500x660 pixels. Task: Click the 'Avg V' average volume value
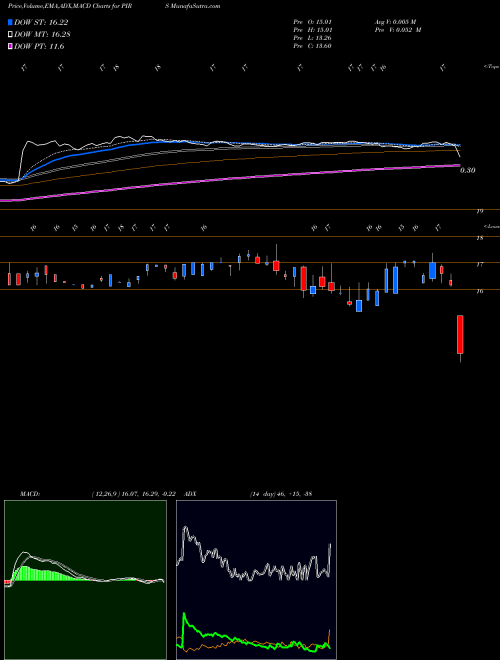[x=404, y=22]
